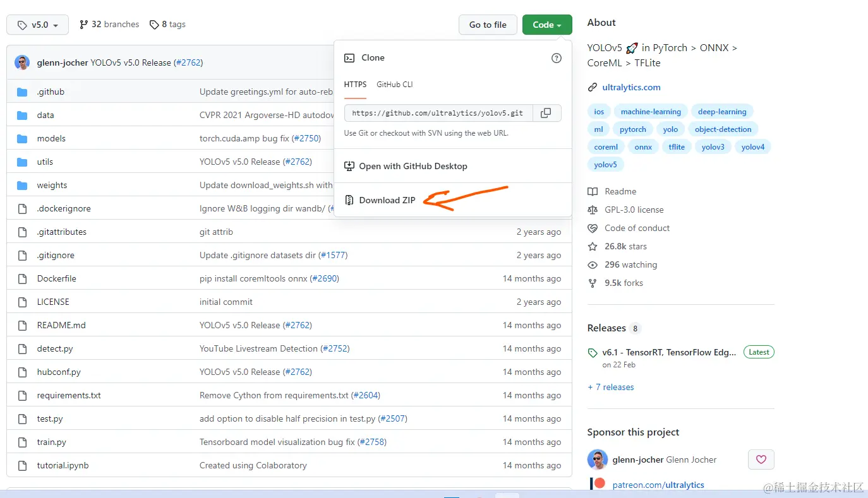Open the README.md file
Viewport: 868px width, 498px height.
pyautogui.click(x=61, y=326)
